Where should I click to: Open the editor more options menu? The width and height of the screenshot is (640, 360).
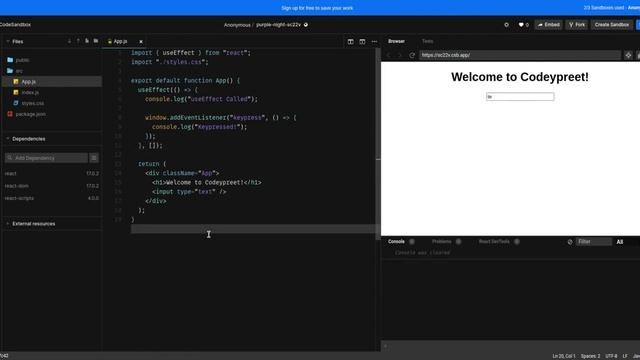tap(374, 42)
